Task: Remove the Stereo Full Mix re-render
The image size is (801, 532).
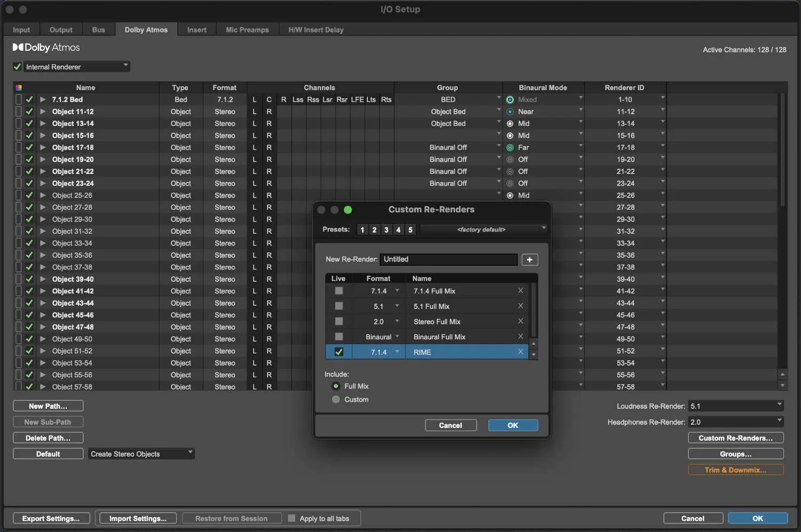Action: click(521, 321)
